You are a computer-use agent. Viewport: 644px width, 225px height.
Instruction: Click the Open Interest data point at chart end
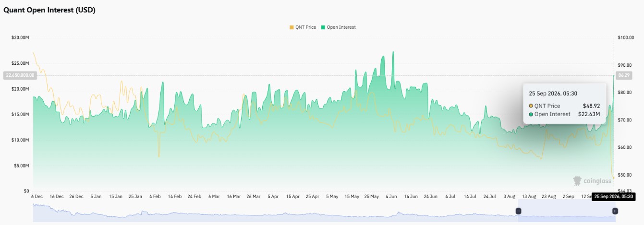(614, 75)
